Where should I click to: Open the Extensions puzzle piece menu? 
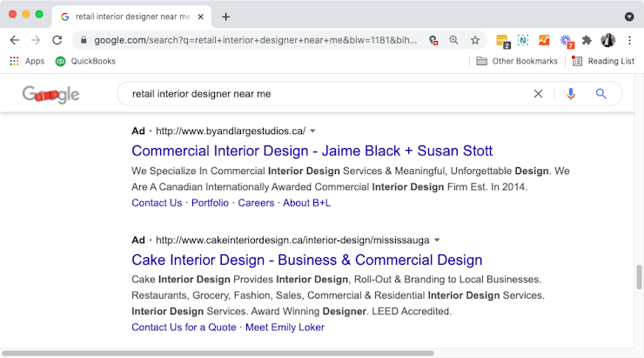(587, 40)
